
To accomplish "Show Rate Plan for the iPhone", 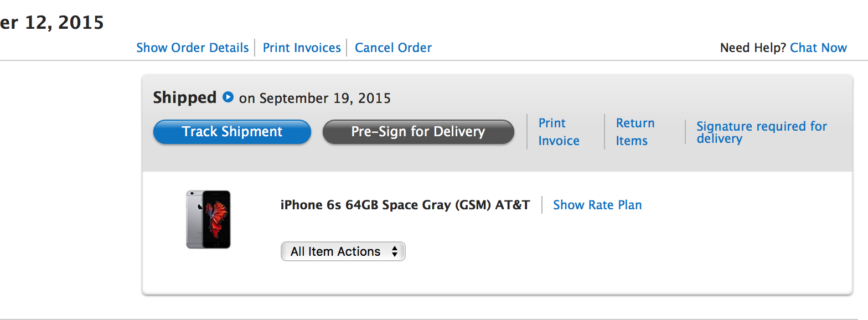I will pyautogui.click(x=597, y=205).
